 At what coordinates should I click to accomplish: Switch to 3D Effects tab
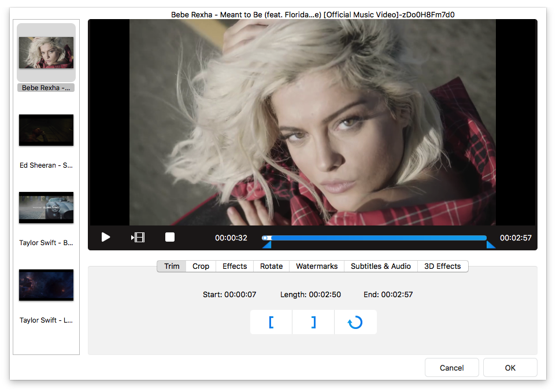(442, 266)
